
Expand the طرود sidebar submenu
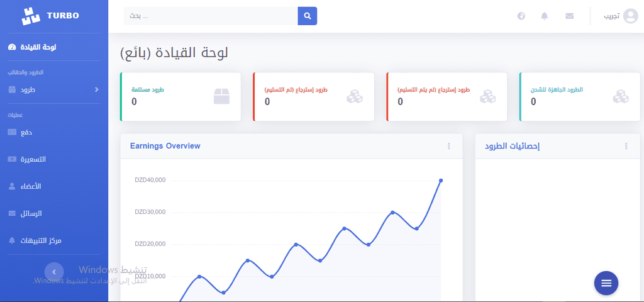coord(54,89)
